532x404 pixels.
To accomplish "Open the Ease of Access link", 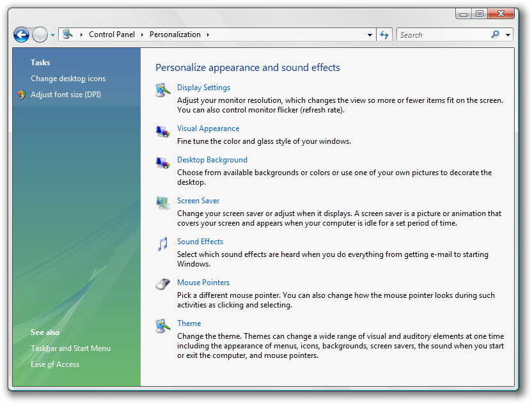I will [x=55, y=364].
